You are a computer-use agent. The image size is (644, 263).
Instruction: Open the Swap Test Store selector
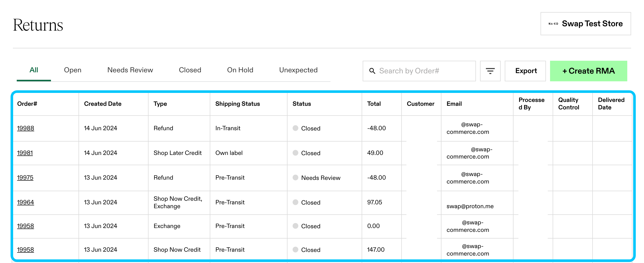[586, 24]
